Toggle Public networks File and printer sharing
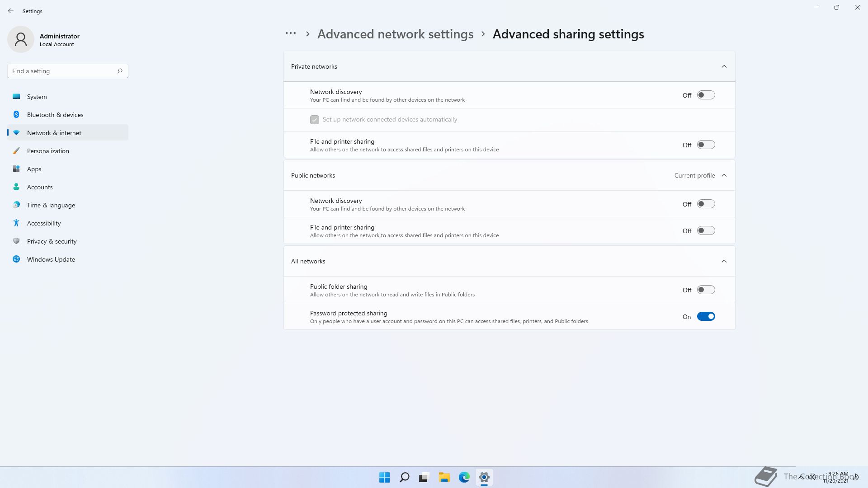Image resolution: width=868 pixels, height=488 pixels. (x=706, y=230)
